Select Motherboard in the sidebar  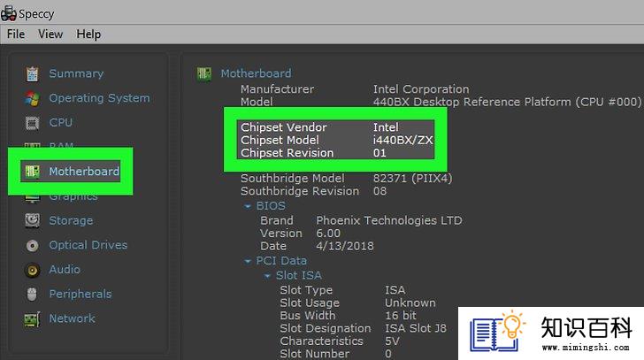pos(84,172)
